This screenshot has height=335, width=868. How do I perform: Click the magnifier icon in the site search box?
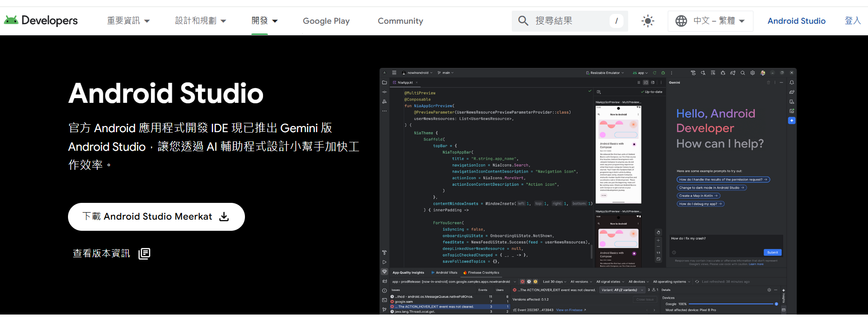(x=523, y=21)
